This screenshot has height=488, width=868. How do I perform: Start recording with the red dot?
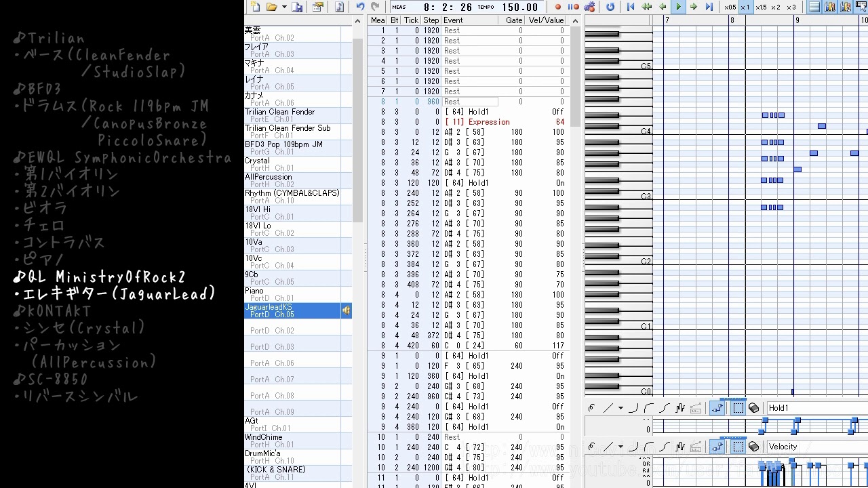point(558,7)
